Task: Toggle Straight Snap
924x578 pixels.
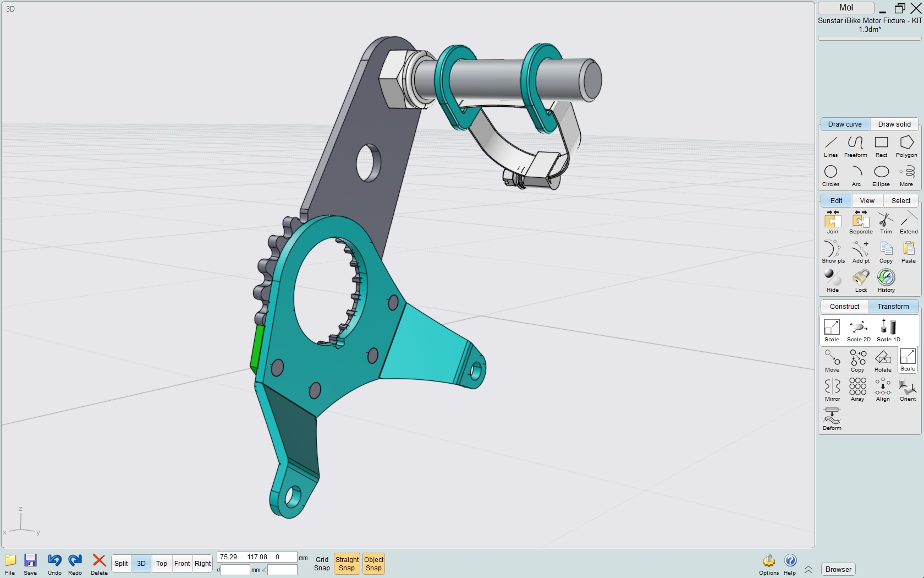Action: tap(346, 564)
